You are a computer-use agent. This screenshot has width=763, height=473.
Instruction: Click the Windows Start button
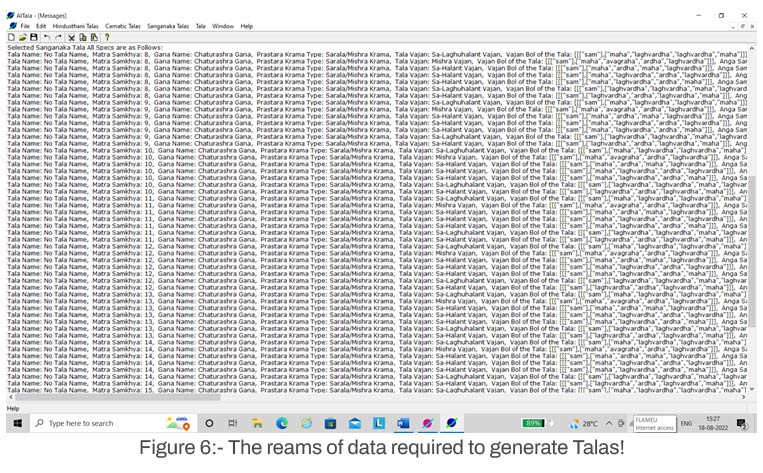click(x=16, y=423)
